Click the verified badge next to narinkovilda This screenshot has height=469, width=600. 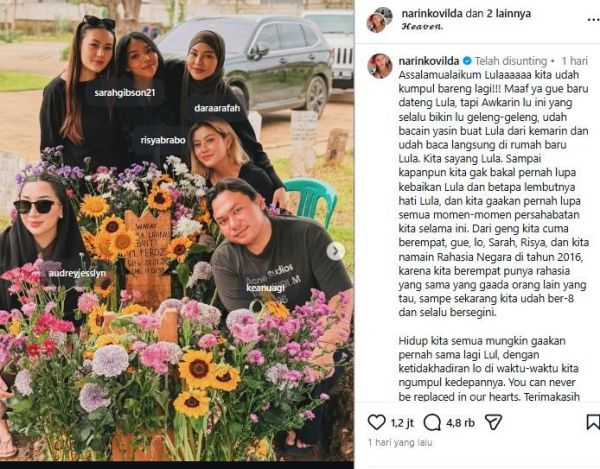tap(466, 61)
